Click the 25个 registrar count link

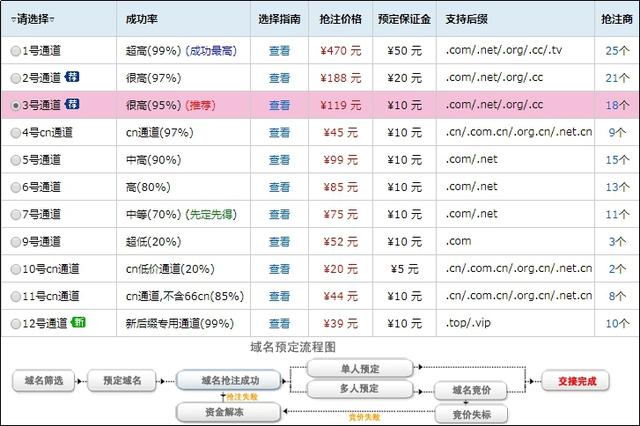click(x=617, y=51)
